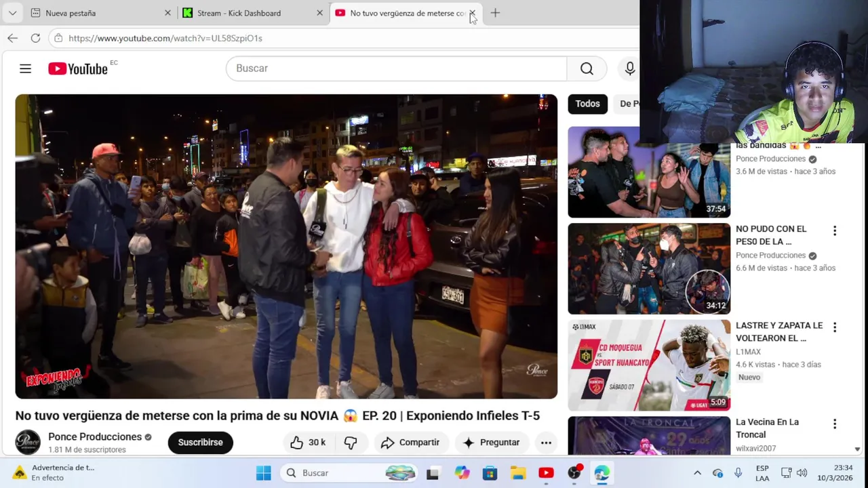Click 'Nuevo' badge under L1MAX video
The image size is (868, 488).
coord(749,378)
